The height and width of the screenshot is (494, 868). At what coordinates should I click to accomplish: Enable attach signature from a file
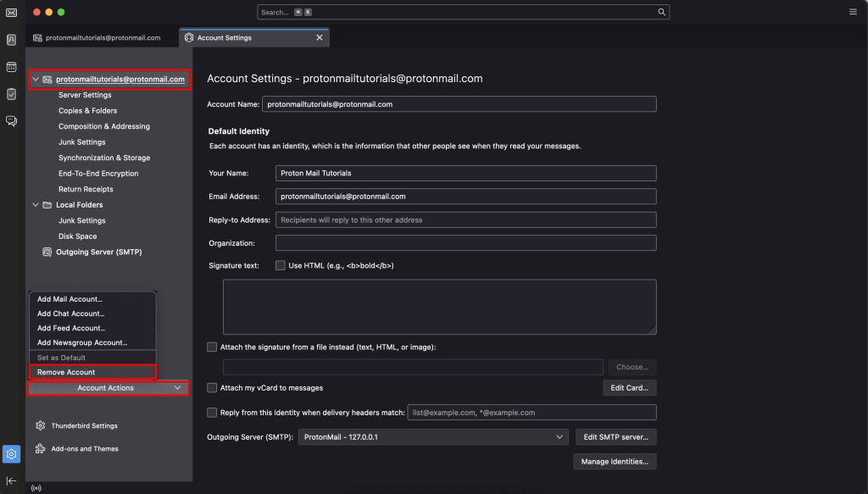coord(211,347)
